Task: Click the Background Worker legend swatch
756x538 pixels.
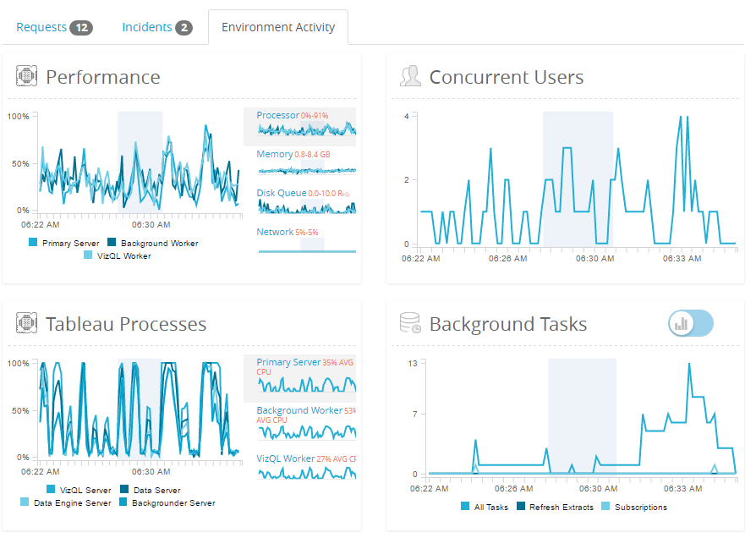Action: (112, 242)
